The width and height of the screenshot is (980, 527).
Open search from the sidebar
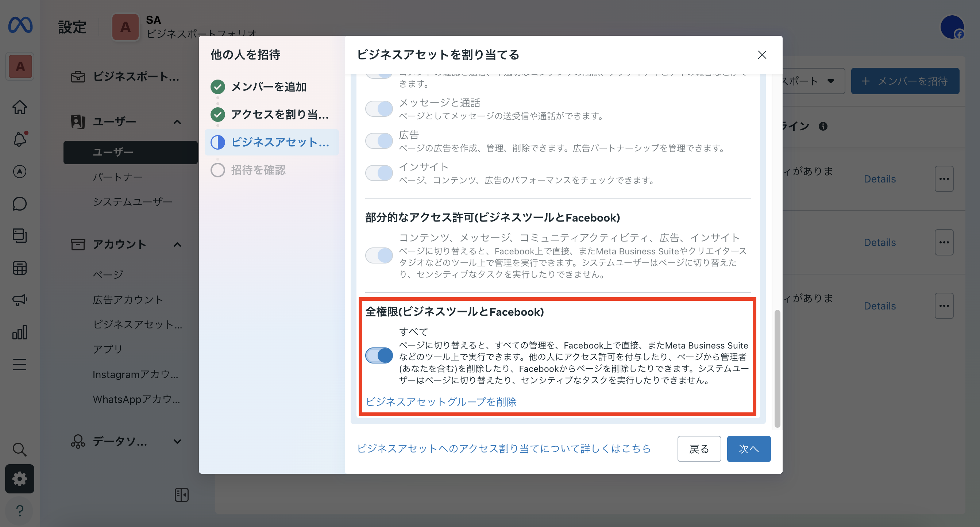[x=19, y=449]
